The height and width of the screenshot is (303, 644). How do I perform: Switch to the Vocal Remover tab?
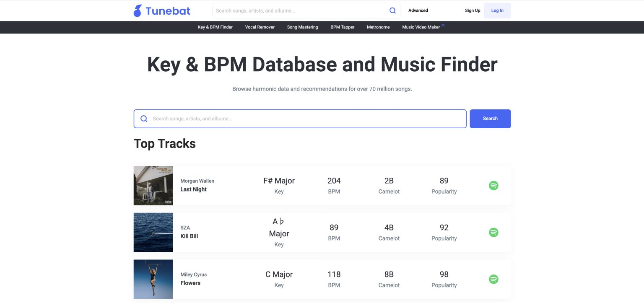coord(260,27)
